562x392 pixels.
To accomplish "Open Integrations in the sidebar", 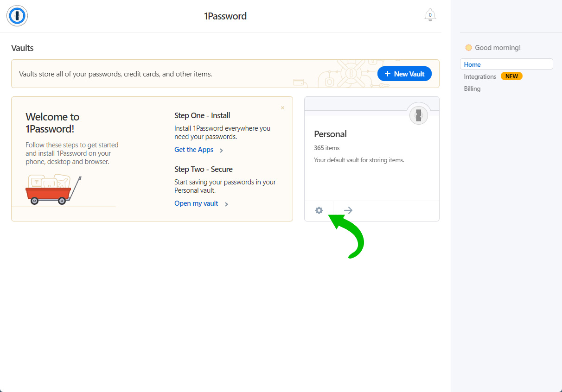I will (480, 76).
